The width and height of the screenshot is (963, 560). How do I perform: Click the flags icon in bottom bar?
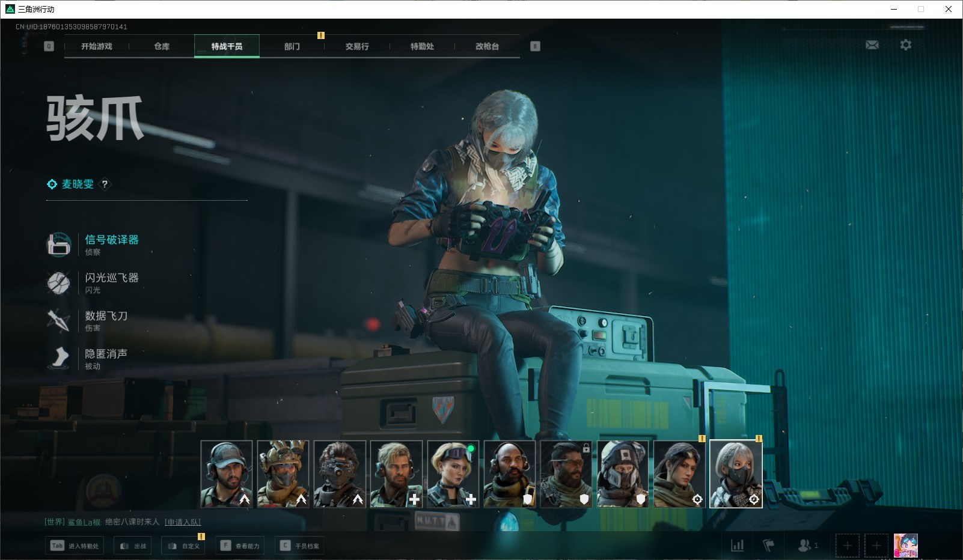tap(768, 546)
